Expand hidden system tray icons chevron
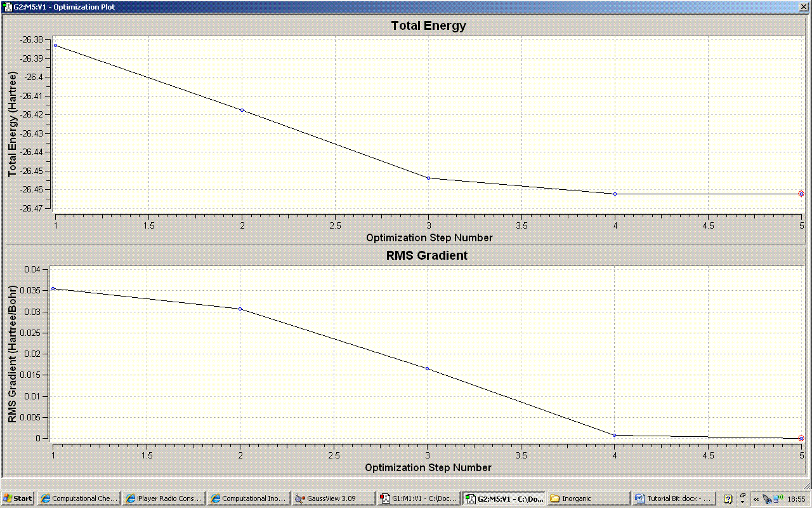 tap(756, 499)
